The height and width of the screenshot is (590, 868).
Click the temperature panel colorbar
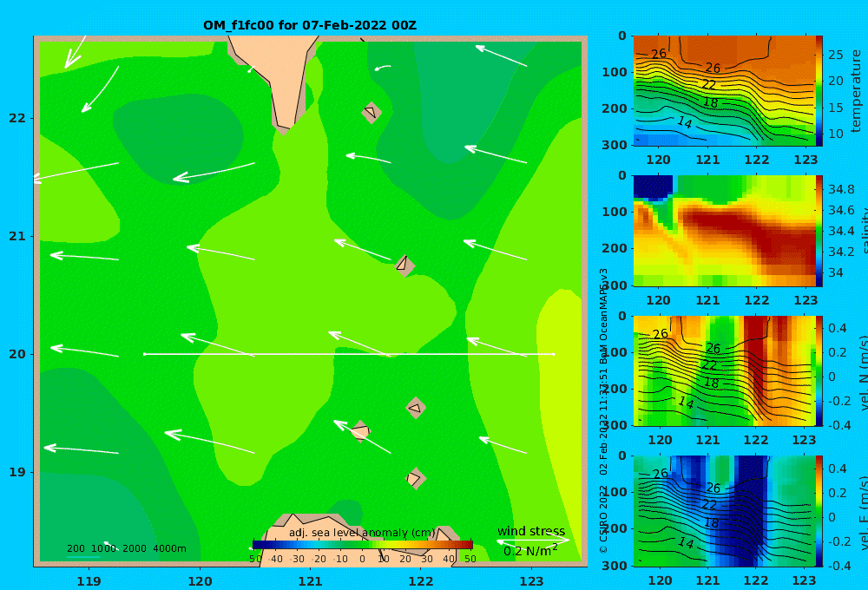[x=819, y=91]
